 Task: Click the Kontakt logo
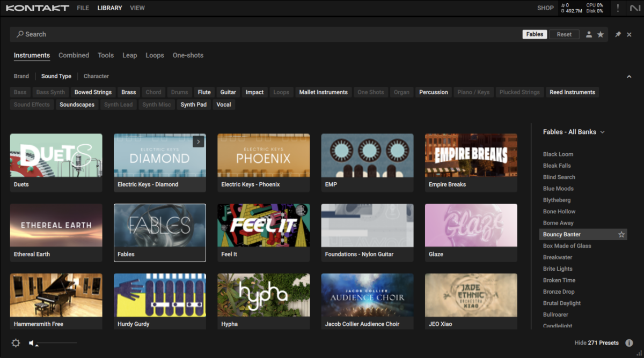tap(36, 8)
